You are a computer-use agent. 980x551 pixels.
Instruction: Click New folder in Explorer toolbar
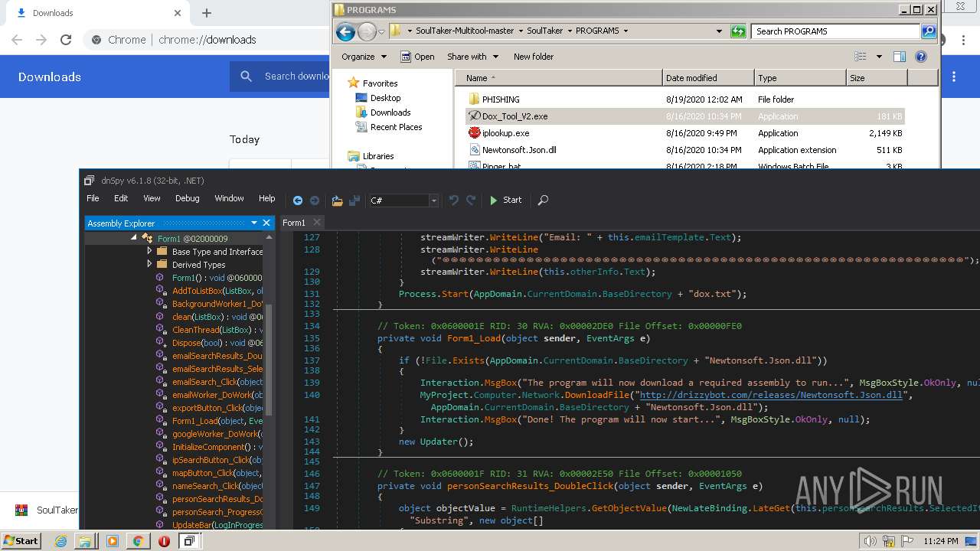534,57
